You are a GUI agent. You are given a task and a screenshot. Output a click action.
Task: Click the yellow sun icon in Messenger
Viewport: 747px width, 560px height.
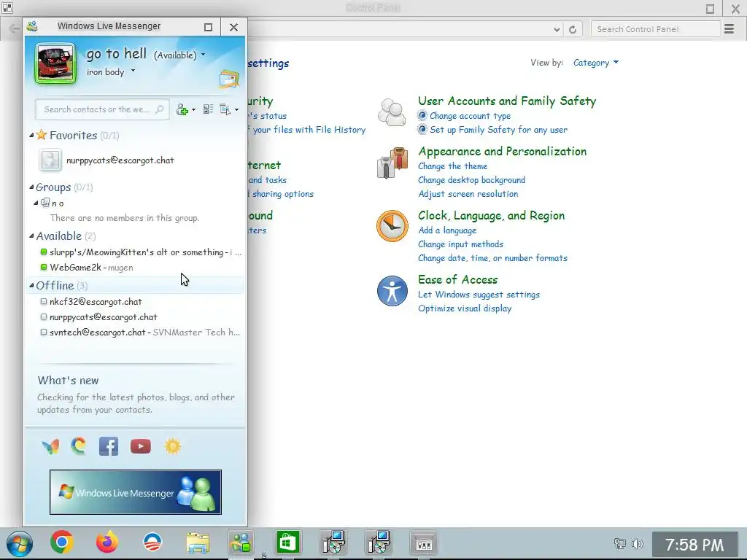click(x=172, y=446)
